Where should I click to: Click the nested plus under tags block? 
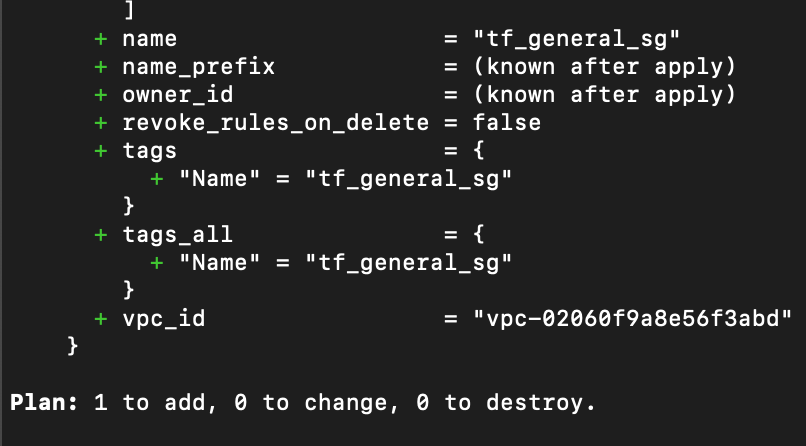click(x=157, y=179)
